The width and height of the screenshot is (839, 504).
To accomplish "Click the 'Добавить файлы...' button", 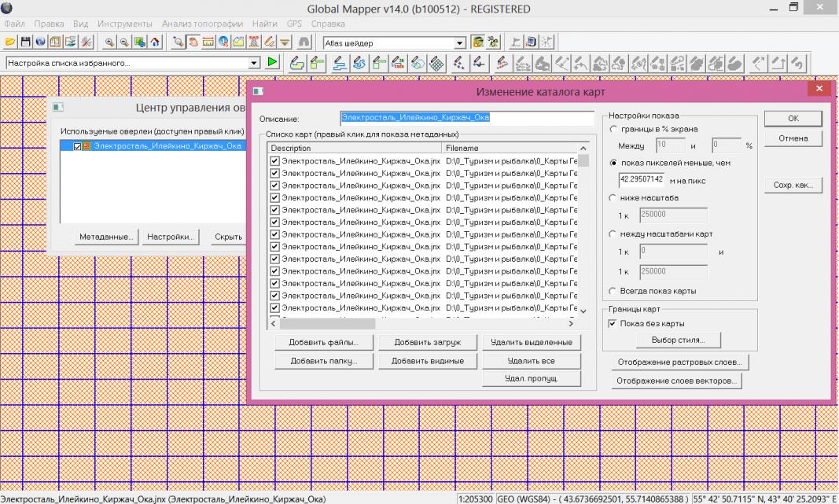I will [323, 342].
